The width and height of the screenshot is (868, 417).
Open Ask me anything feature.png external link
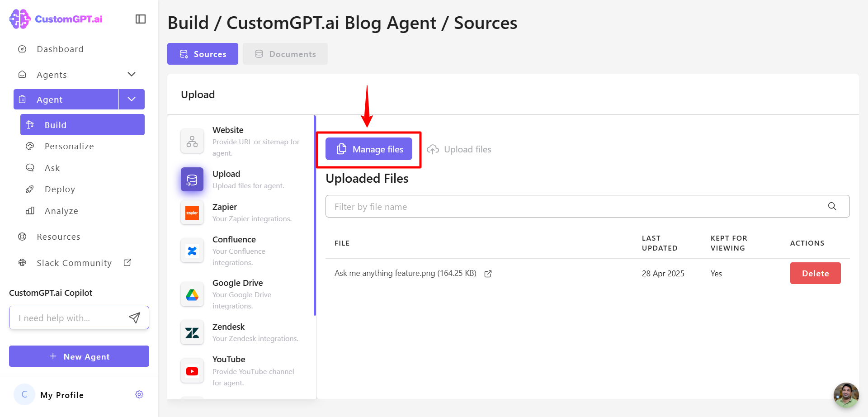[x=488, y=274]
